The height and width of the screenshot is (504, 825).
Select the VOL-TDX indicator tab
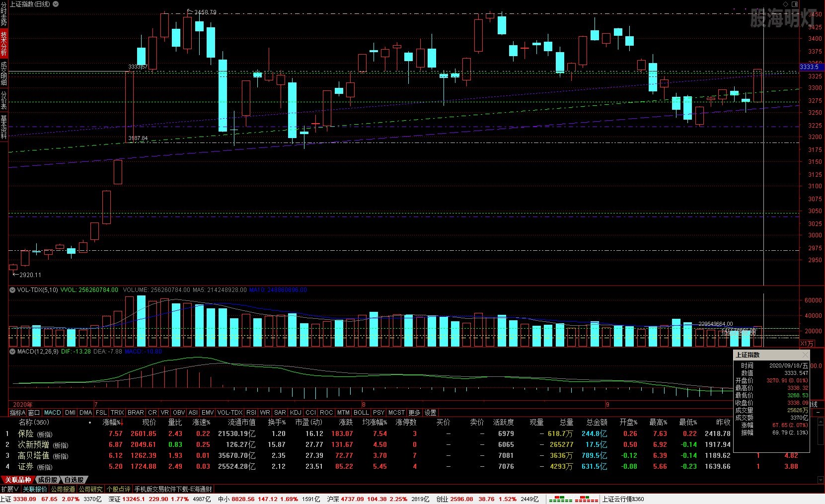coord(230,413)
